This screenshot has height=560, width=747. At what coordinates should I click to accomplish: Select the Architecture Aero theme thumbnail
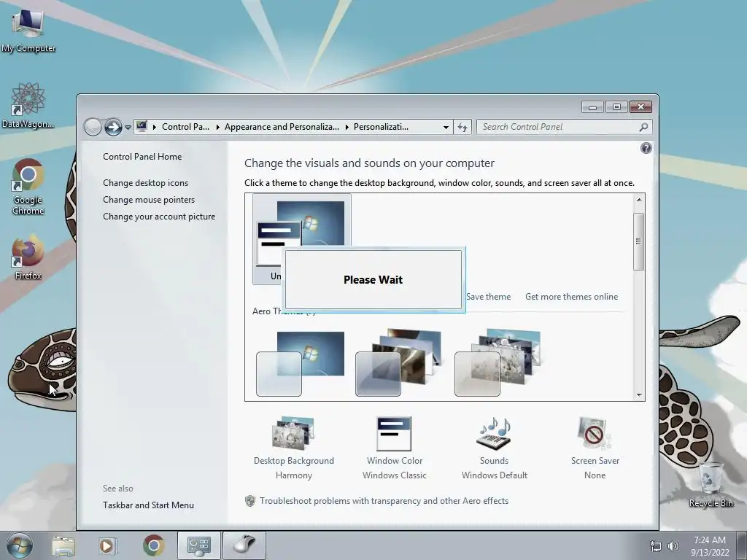point(400,362)
